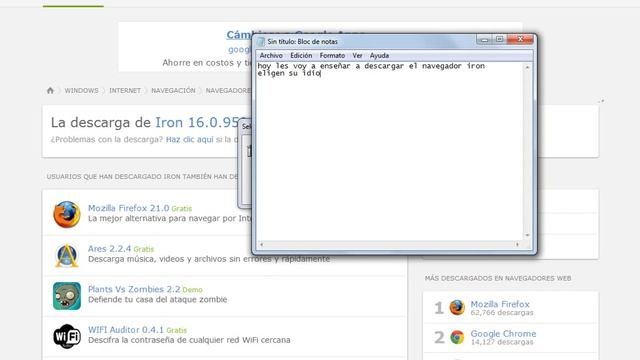Close the Bloc de notas window
The height and width of the screenshot is (360, 640).
[x=520, y=40]
